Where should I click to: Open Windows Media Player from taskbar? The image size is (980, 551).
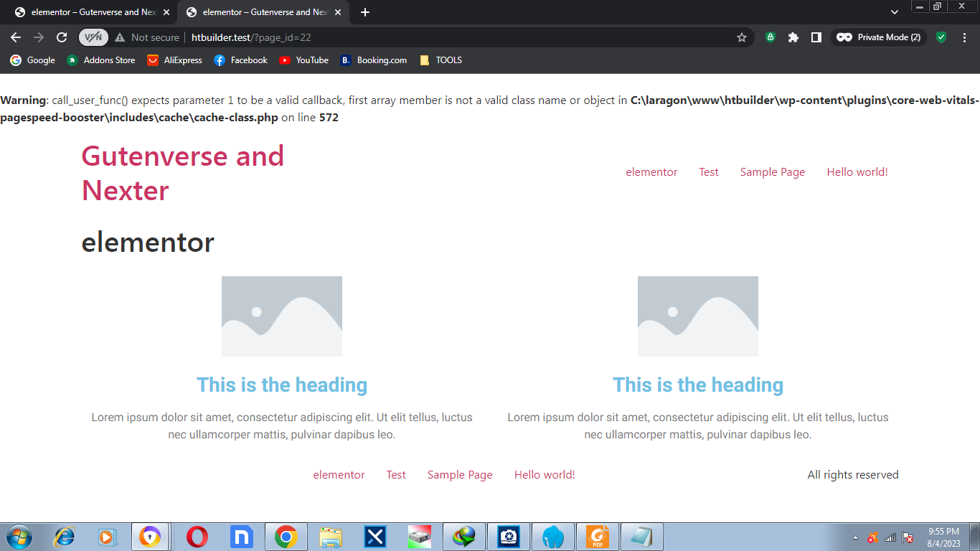tap(107, 537)
